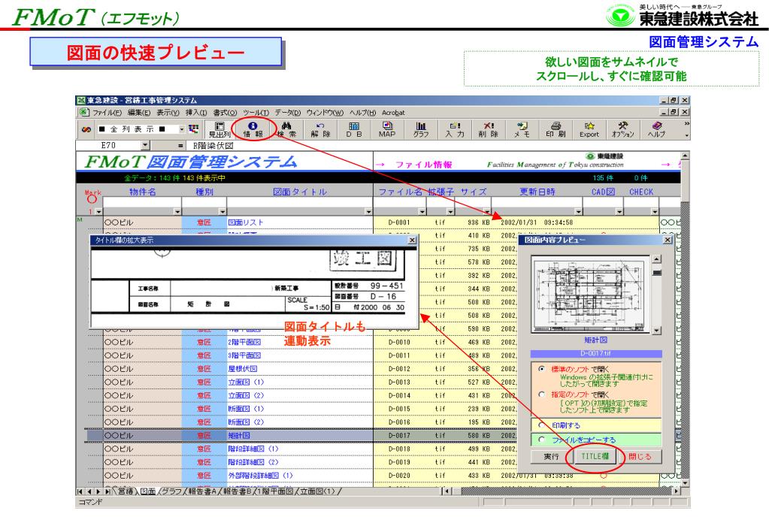This screenshot has width=769, height=532.
Task: Open the CHECK column filter dropdown
Action: coord(654,211)
